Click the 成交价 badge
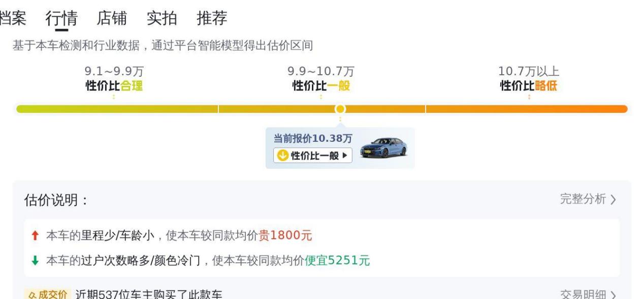 tap(46, 294)
